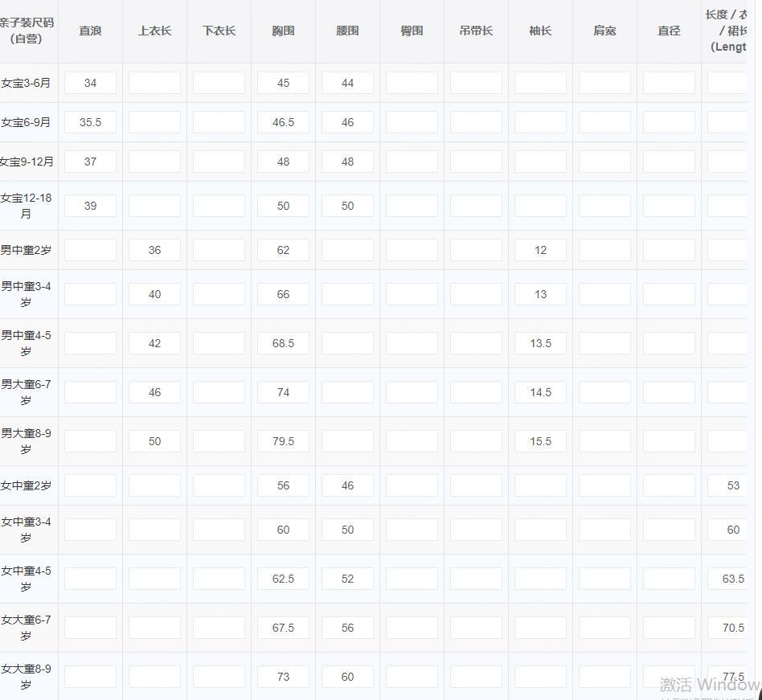
Task: Click the 胸围 field for 女宝9-12月
Action: pyautogui.click(x=283, y=162)
